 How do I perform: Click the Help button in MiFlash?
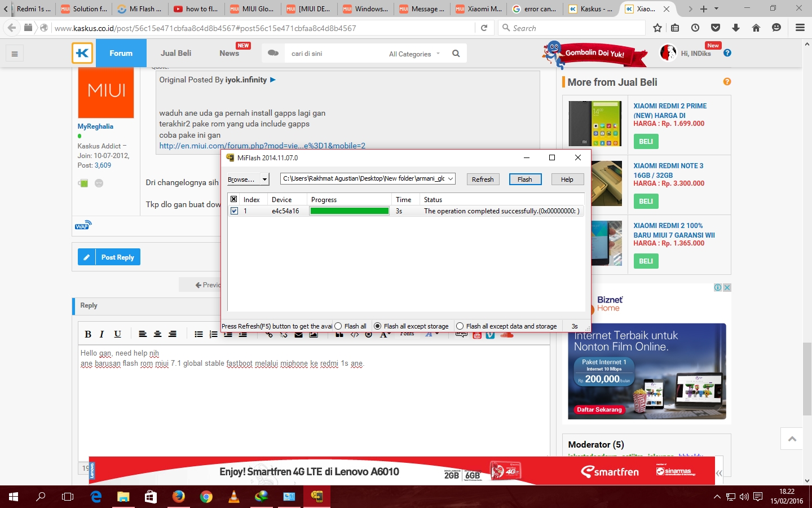pos(567,179)
